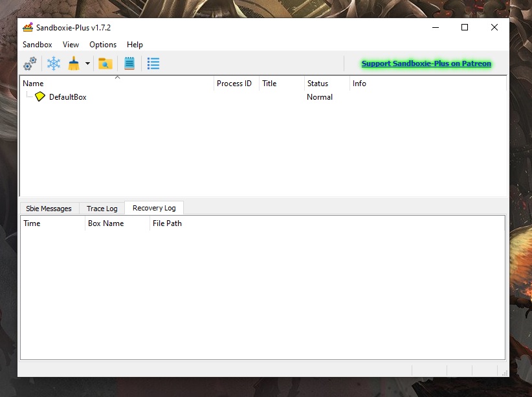The image size is (532, 397).
Task: Open Support Sandboxie-Plus on Patreon link
Action: pyautogui.click(x=426, y=63)
